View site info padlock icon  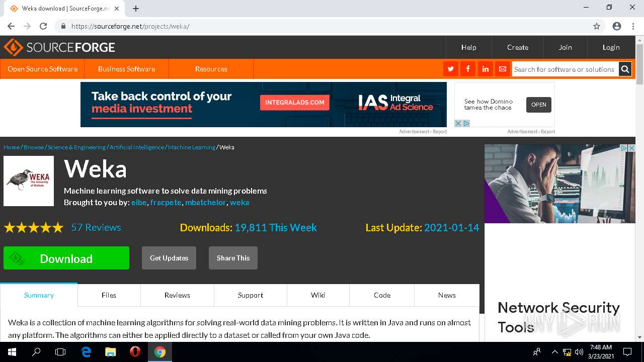(63, 26)
